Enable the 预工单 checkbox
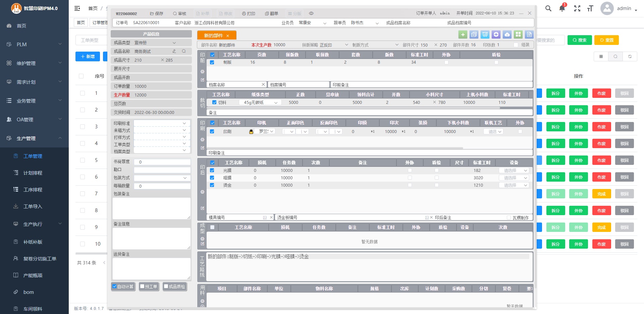This screenshot has width=644, height=314. pos(142,287)
